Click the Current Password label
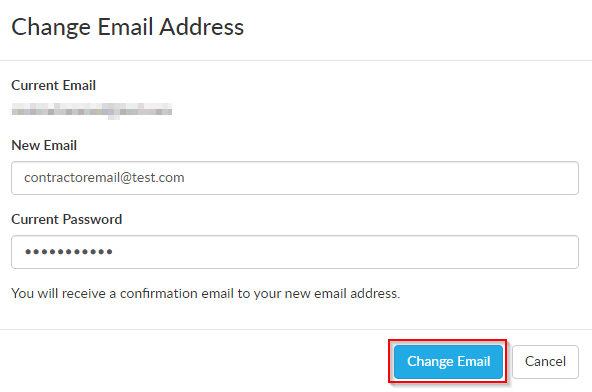Image resolution: width=592 pixels, height=392 pixels. coord(67,219)
